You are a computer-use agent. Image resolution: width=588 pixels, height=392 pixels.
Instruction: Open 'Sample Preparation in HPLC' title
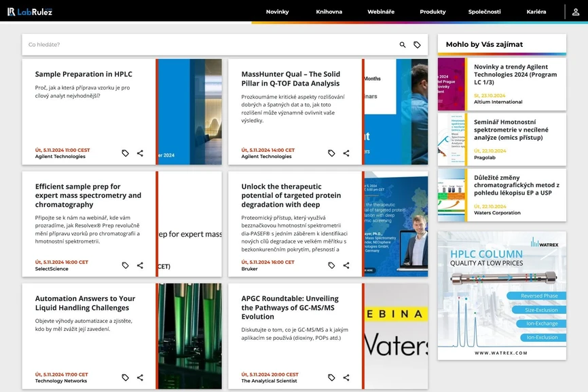(x=84, y=74)
